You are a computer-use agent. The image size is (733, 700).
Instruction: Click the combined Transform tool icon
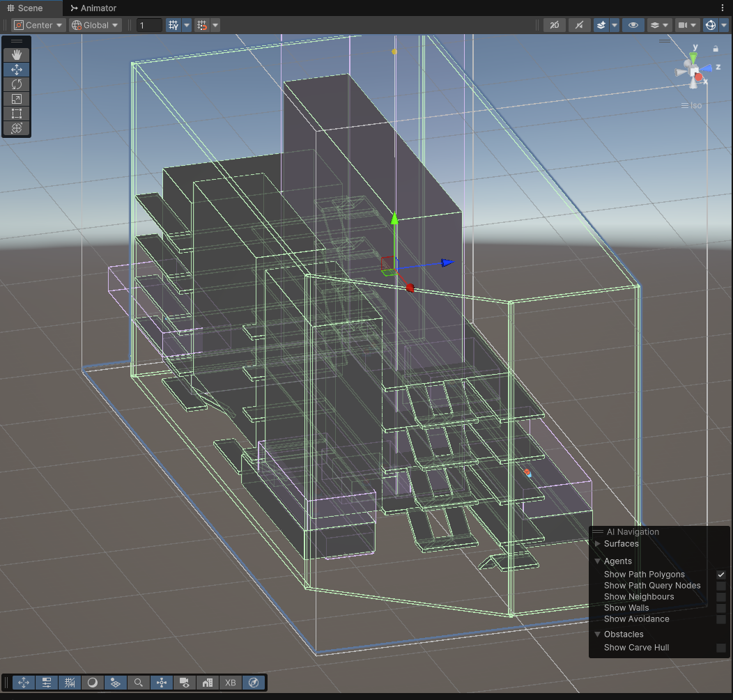coord(17,128)
